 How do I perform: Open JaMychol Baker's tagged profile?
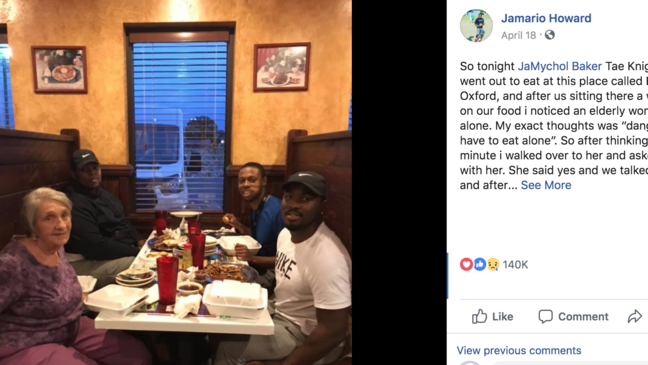(x=560, y=66)
